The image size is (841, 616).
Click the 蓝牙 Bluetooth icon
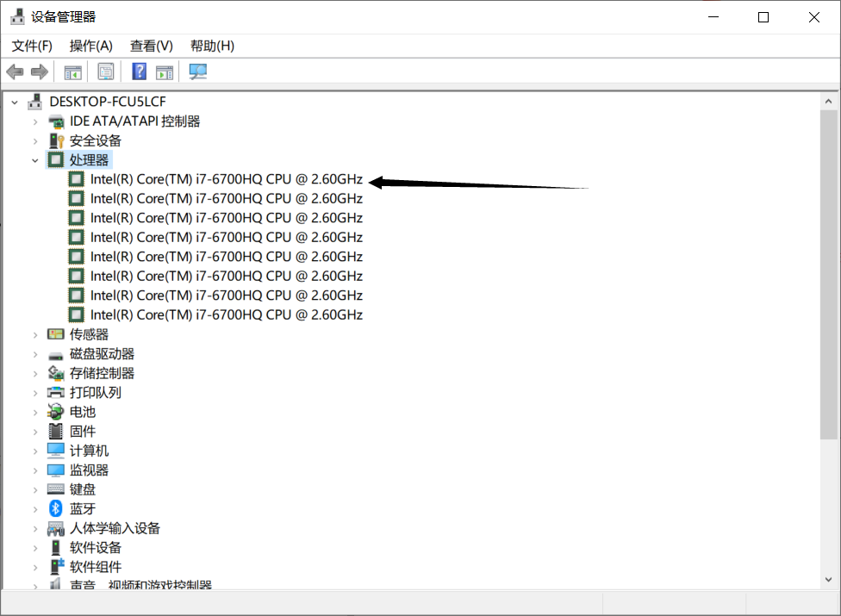point(56,508)
